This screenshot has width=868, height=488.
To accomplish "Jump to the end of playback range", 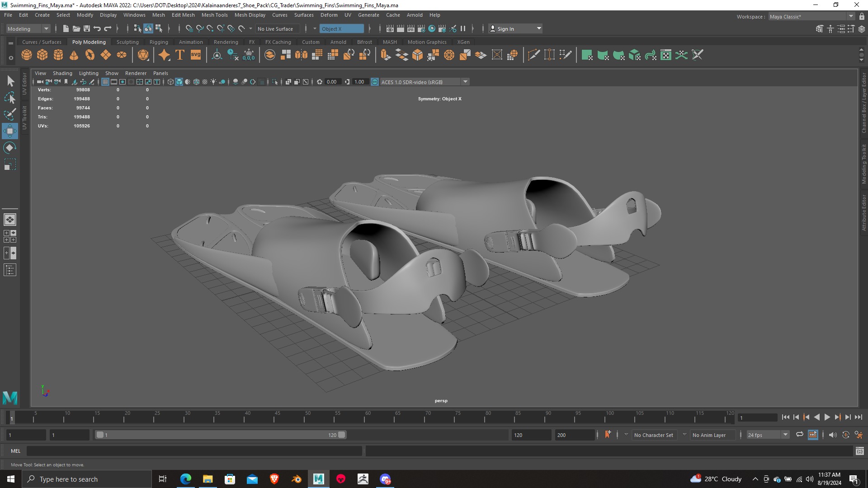I will tap(859, 418).
